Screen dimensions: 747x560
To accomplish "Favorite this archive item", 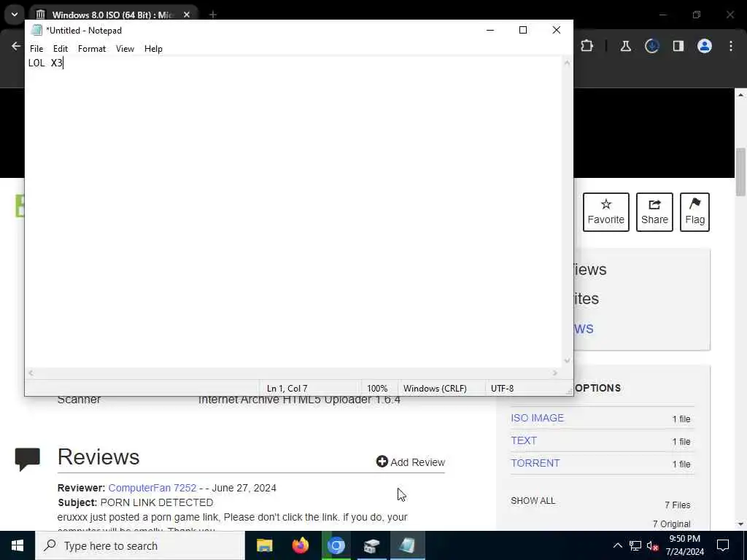I will 606,212.
